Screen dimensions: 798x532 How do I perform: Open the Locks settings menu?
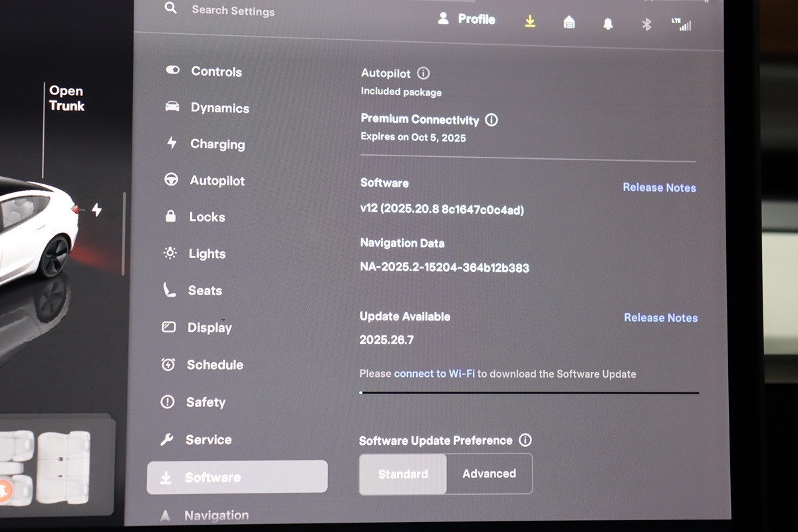point(195,217)
